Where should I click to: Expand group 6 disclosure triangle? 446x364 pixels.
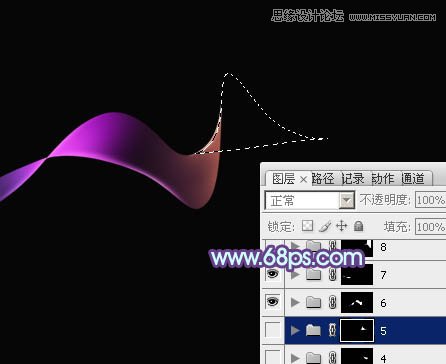click(295, 302)
